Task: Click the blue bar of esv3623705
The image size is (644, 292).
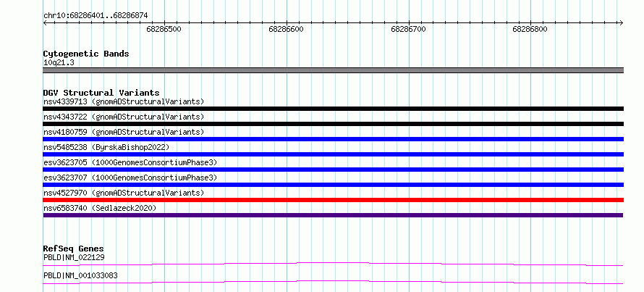Action: pos(333,170)
